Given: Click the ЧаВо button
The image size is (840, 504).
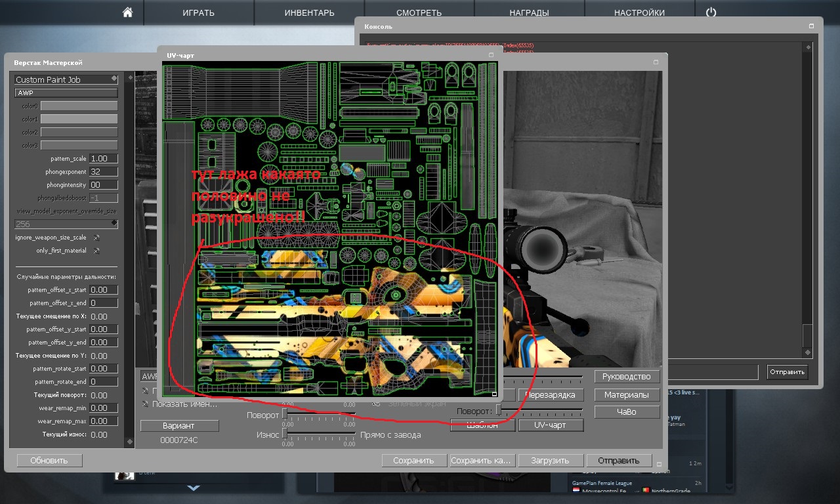Looking at the screenshot, I should click(x=626, y=412).
